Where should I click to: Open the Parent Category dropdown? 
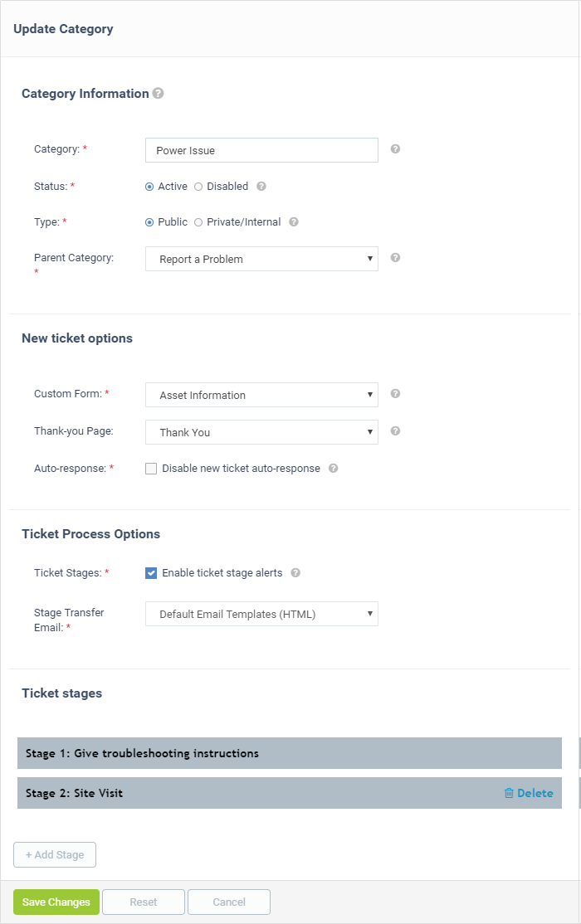262,259
